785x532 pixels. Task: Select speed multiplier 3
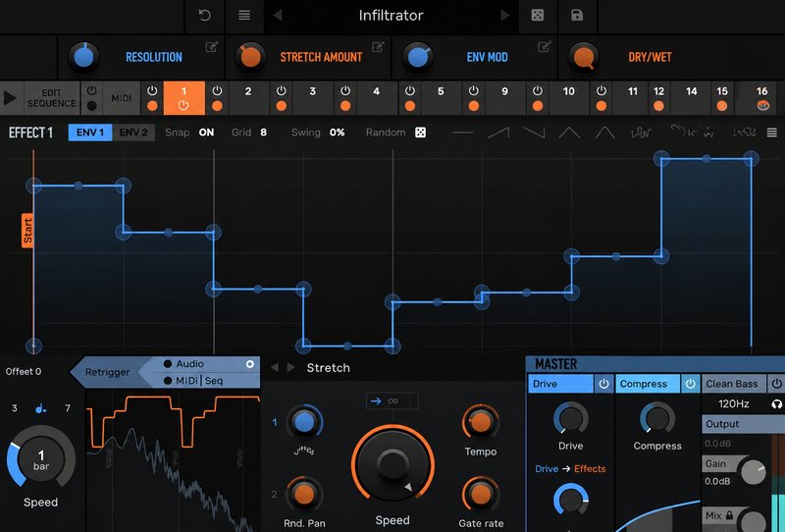[15, 408]
